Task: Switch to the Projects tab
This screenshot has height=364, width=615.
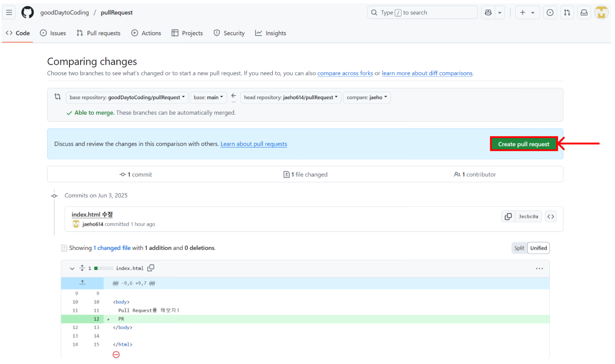Action: pyautogui.click(x=187, y=33)
